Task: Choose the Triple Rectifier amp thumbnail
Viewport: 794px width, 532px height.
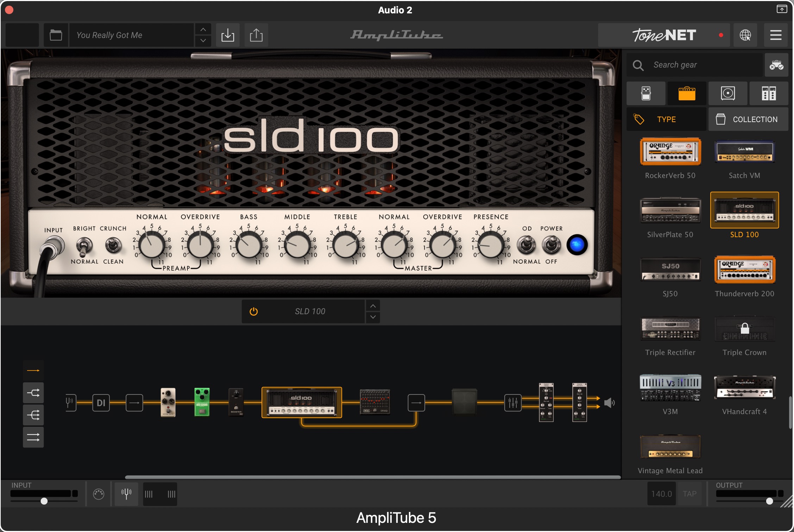Action: 670,329
